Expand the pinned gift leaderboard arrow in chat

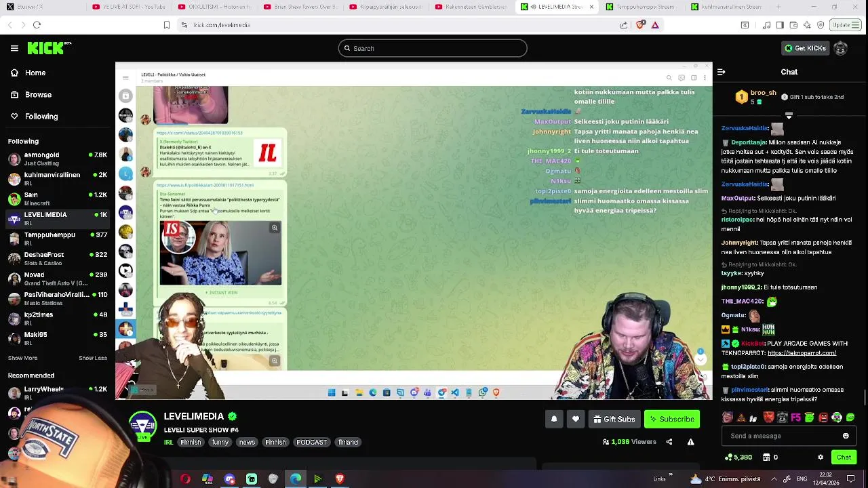point(789,116)
